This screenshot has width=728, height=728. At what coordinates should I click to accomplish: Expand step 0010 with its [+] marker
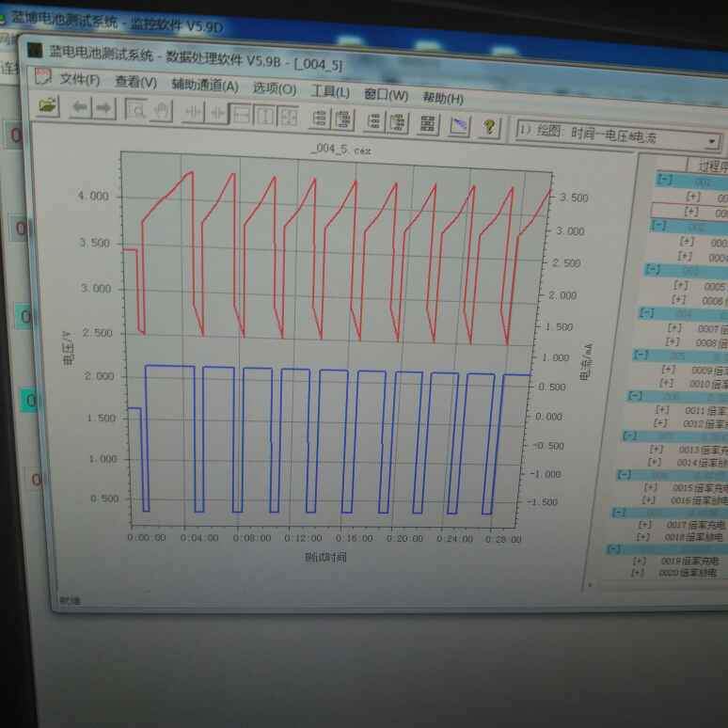(x=666, y=383)
